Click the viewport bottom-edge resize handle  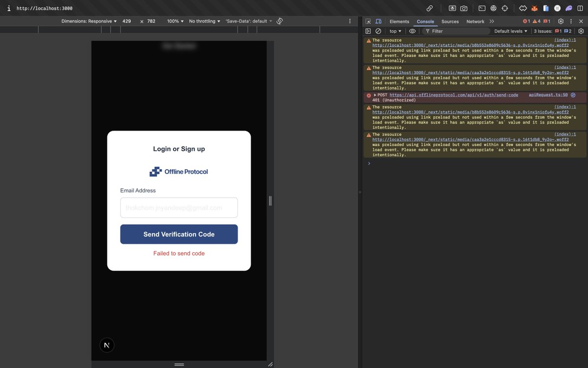pos(179,364)
